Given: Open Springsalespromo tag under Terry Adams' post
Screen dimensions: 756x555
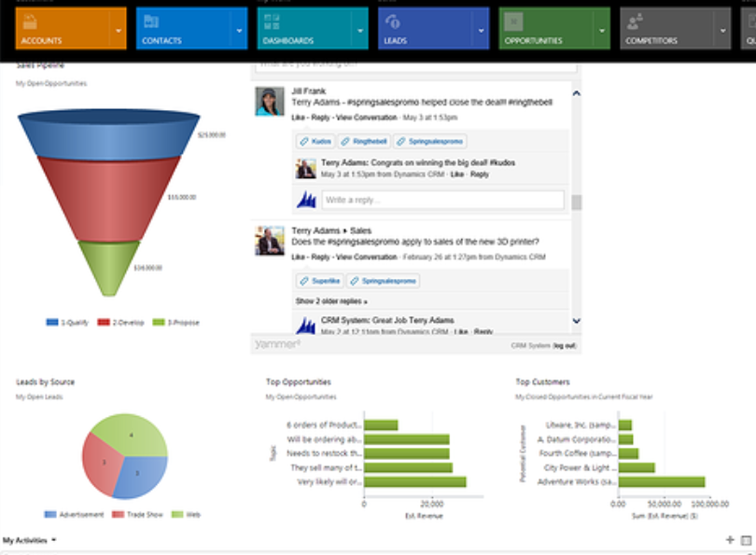Looking at the screenshot, I should 384,281.
